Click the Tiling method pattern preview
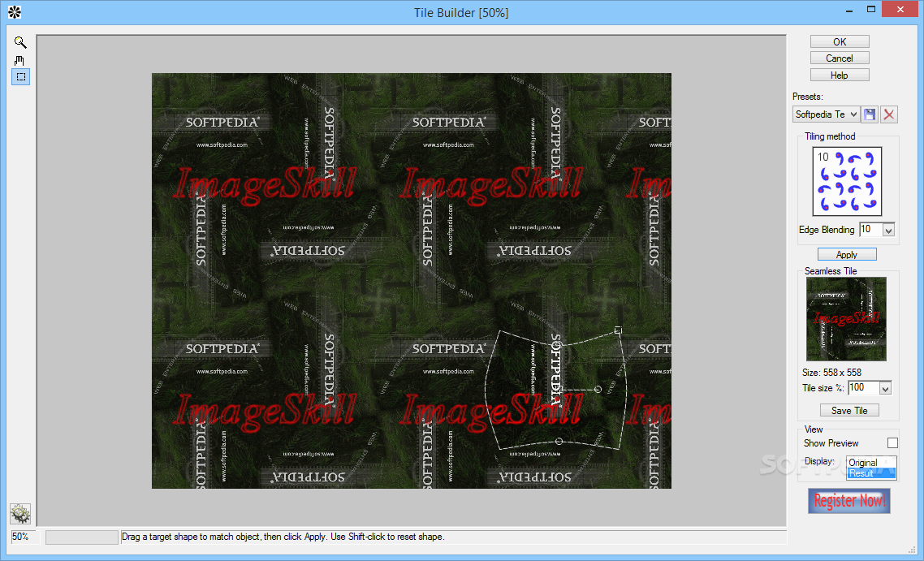 (x=847, y=182)
